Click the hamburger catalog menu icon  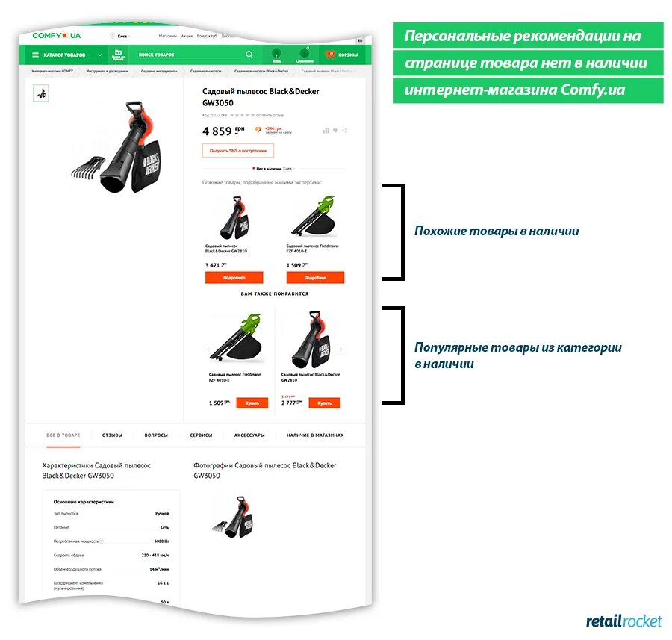click(36, 55)
